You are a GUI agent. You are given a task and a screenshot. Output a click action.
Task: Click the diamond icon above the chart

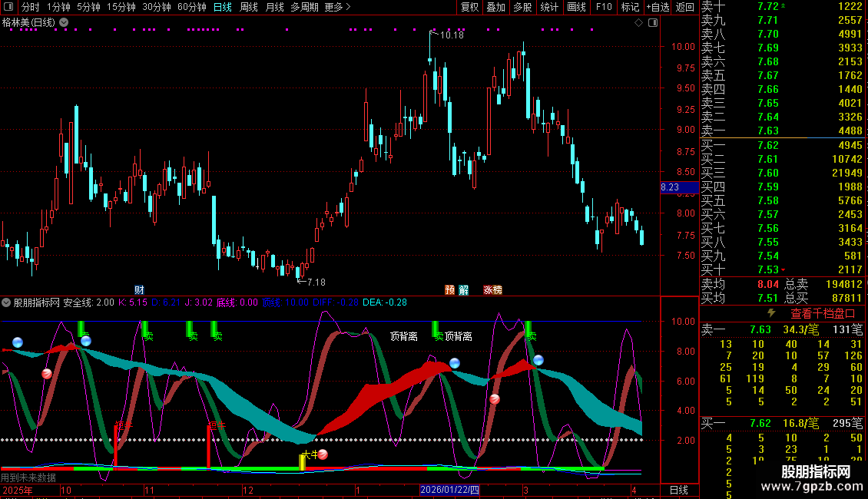638,23
